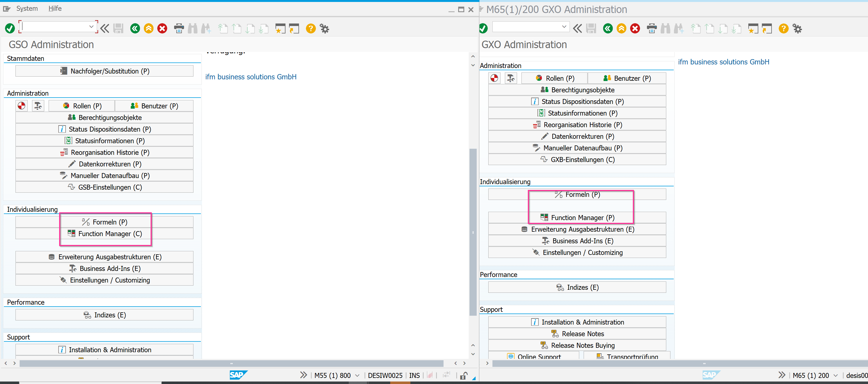868x384 pixels.
Task: Open the System menu
Action: click(x=27, y=8)
